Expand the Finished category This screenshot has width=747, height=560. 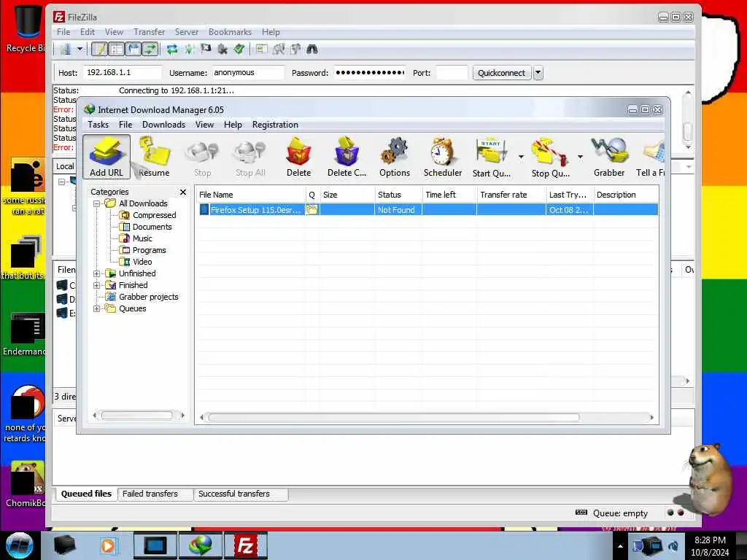[97, 285]
